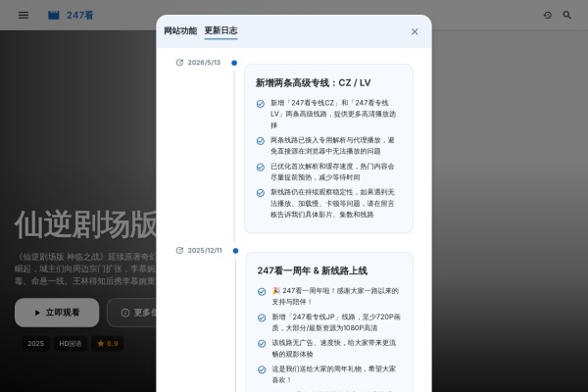Screen dimensions: 588x392
Task: Click the 立即观看 play button
Action: [x=57, y=313]
